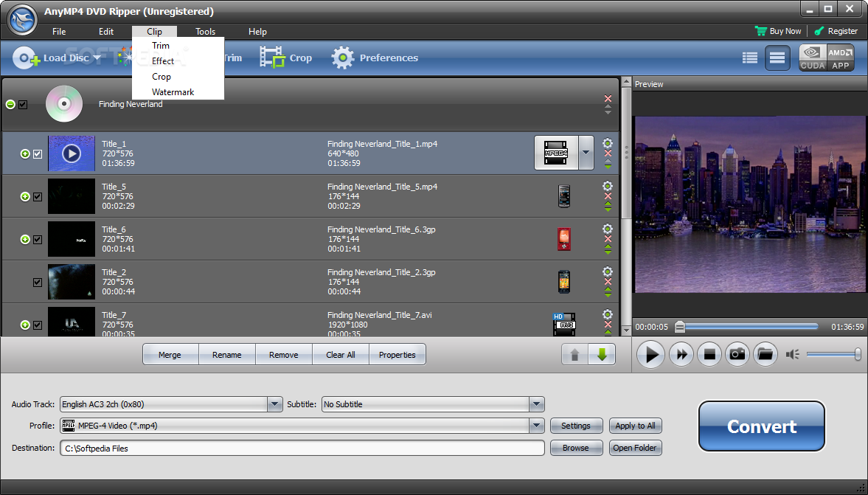Remove Title_5 with its red X
This screenshot has height=495, width=868.
(x=608, y=196)
